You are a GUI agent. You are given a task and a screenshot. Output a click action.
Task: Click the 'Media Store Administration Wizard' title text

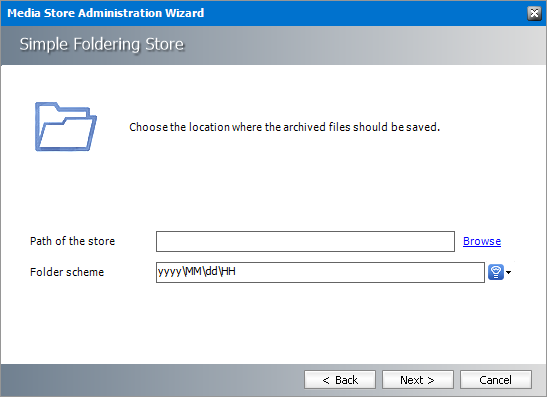[106, 13]
